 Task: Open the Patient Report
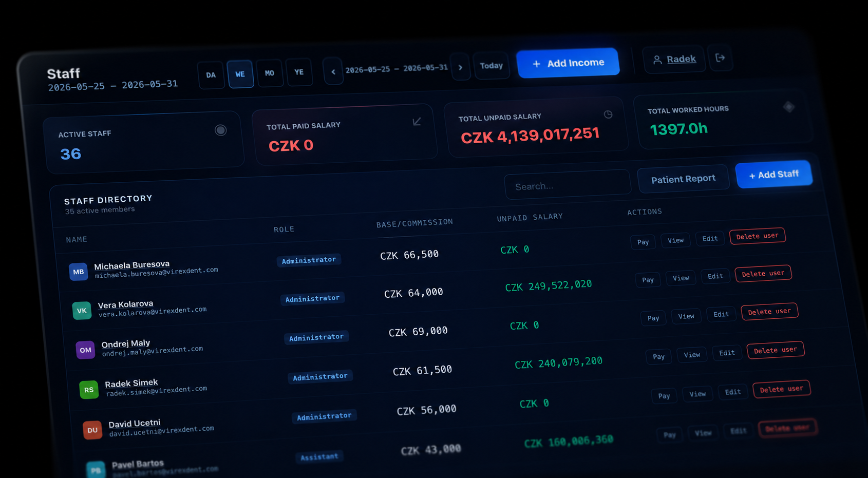(x=683, y=179)
